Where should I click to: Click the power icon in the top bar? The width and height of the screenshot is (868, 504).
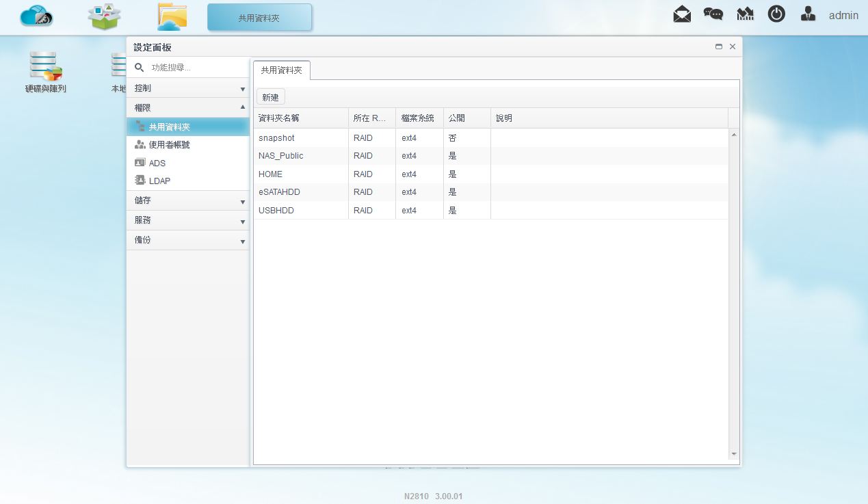point(776,14)
